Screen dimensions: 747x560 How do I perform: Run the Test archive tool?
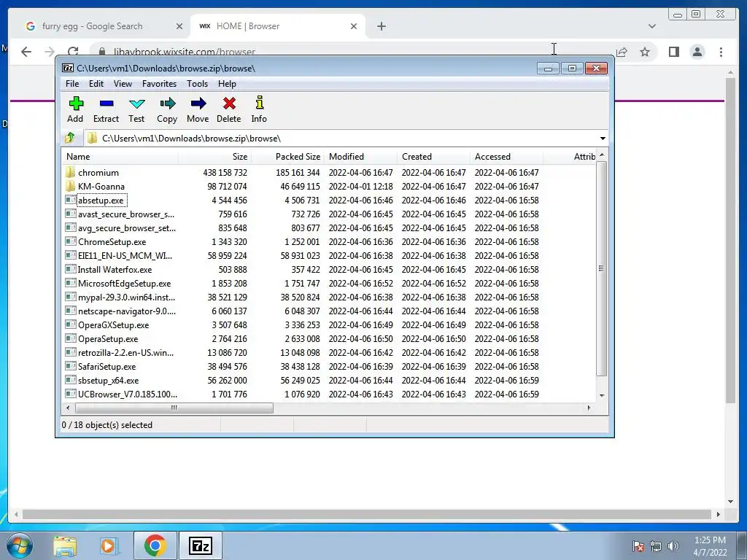pos(136,104)
